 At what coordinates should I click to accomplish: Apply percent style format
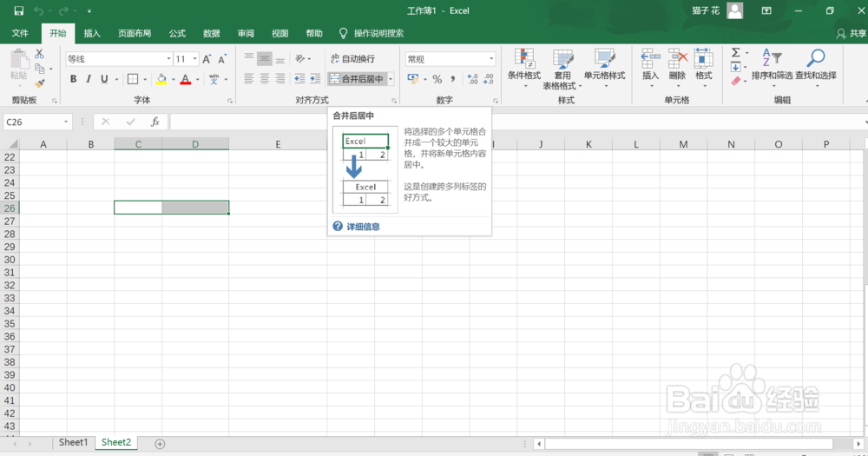pos(437,79)
